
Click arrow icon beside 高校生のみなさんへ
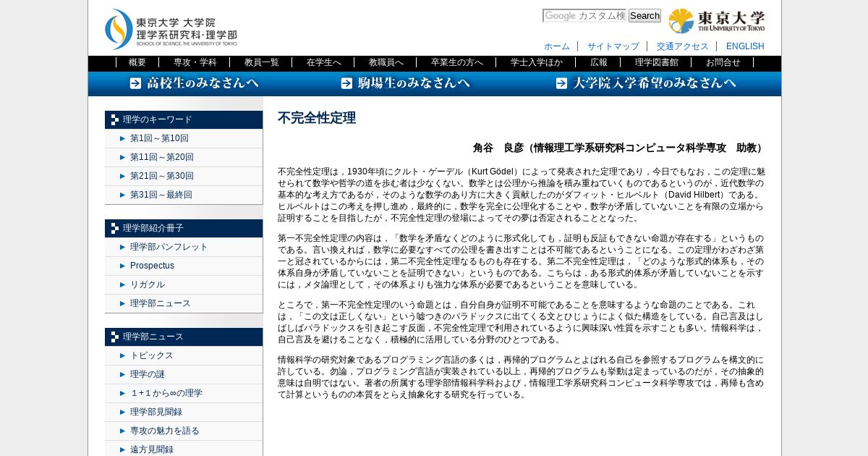point(135,83)
